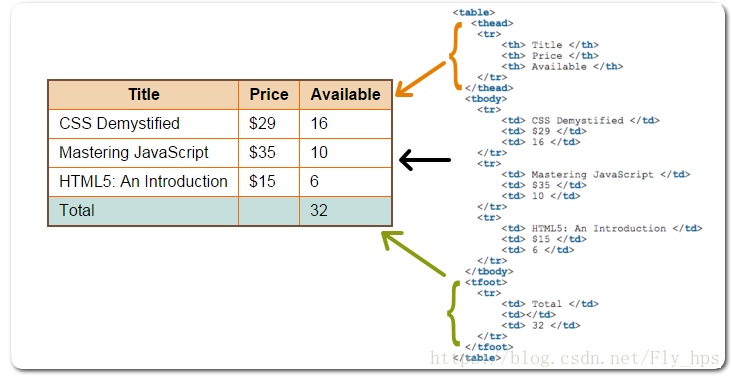Select the $29 cell in rendered table

[x=269, y=124]
